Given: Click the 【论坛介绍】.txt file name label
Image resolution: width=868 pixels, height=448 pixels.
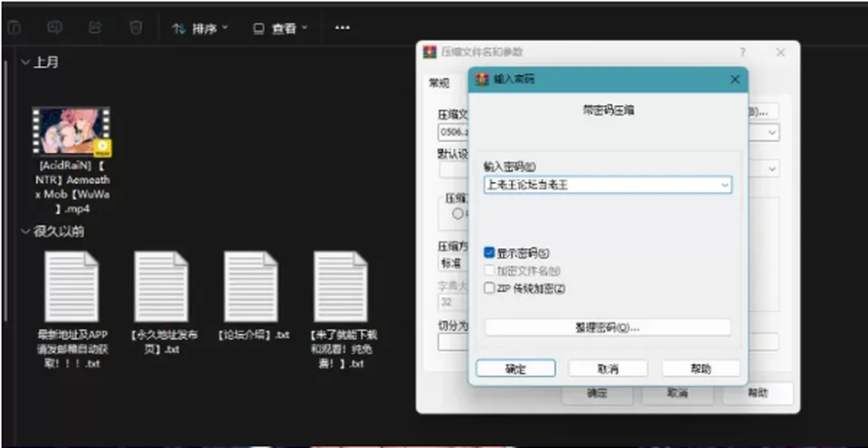Looking at the screenshot, I should pyautogui.click(x=253, y=335).
